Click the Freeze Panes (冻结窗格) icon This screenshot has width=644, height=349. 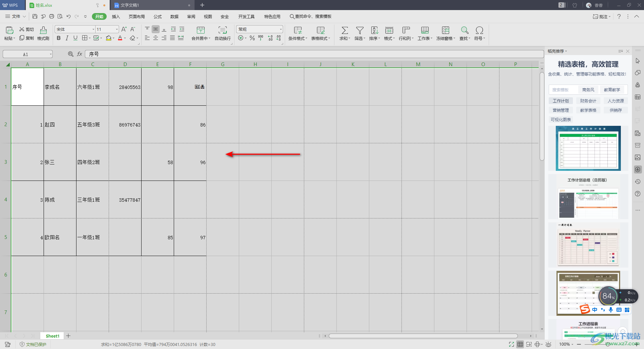(x=445, y=31)
